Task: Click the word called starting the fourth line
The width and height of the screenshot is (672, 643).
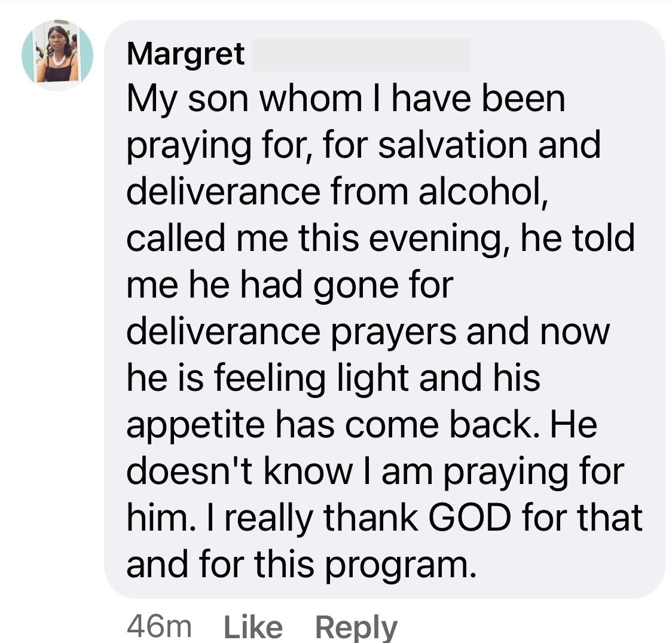Action: pos(176,238)
